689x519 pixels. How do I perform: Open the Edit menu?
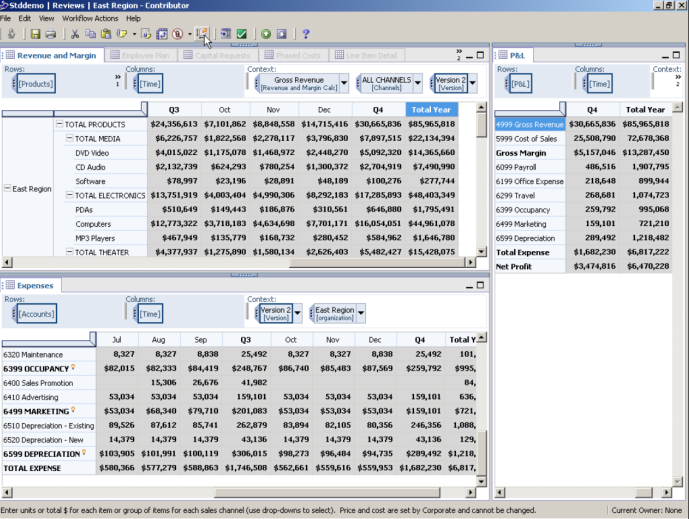pyautogui.click(x=25, y=18)
